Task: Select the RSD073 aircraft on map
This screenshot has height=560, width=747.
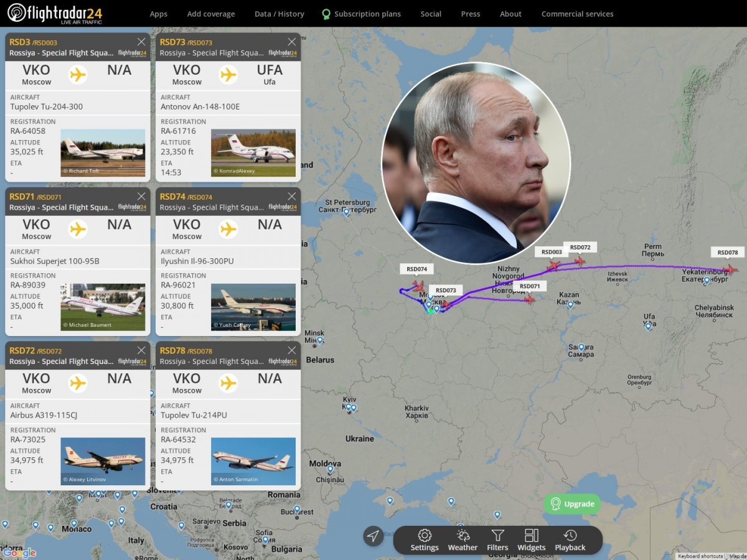Action: (446, 305)
